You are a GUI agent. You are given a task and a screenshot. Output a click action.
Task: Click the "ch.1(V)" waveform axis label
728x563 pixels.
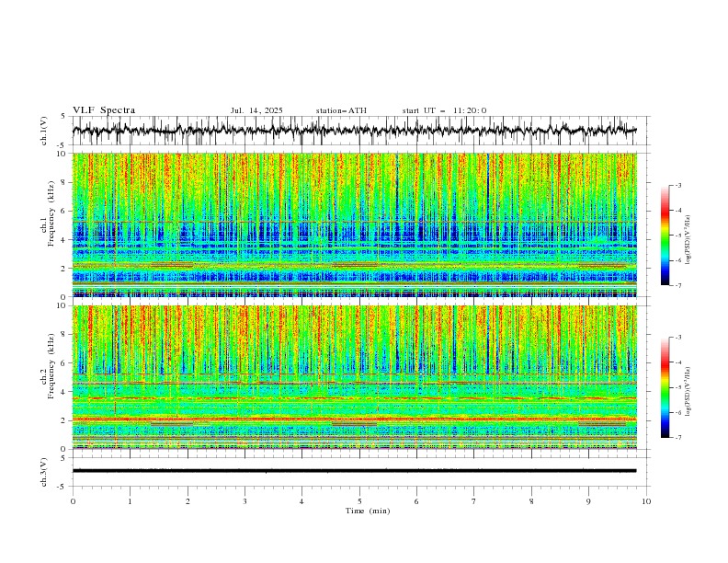pos(44,131)
